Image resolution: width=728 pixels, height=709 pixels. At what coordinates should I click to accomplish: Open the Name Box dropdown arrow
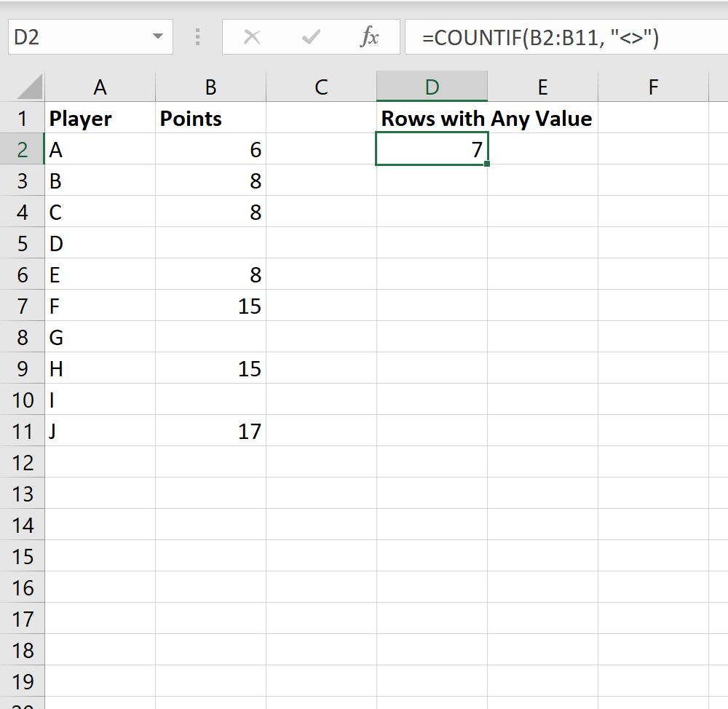point(158,36)
